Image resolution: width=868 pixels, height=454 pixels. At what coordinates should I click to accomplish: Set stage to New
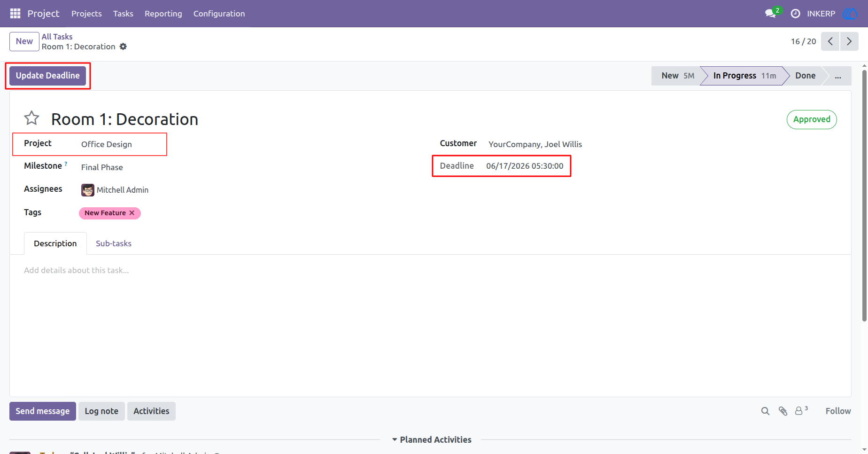click(x=675, y=76)
